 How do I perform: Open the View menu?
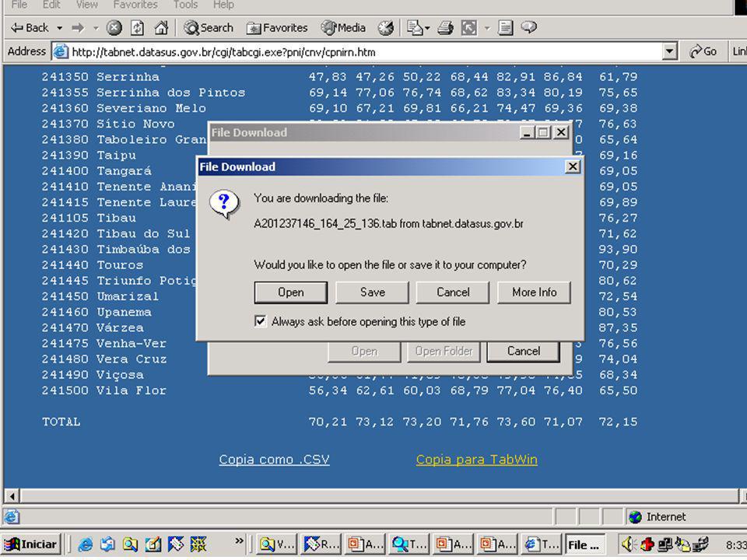(x=86, y=5)
